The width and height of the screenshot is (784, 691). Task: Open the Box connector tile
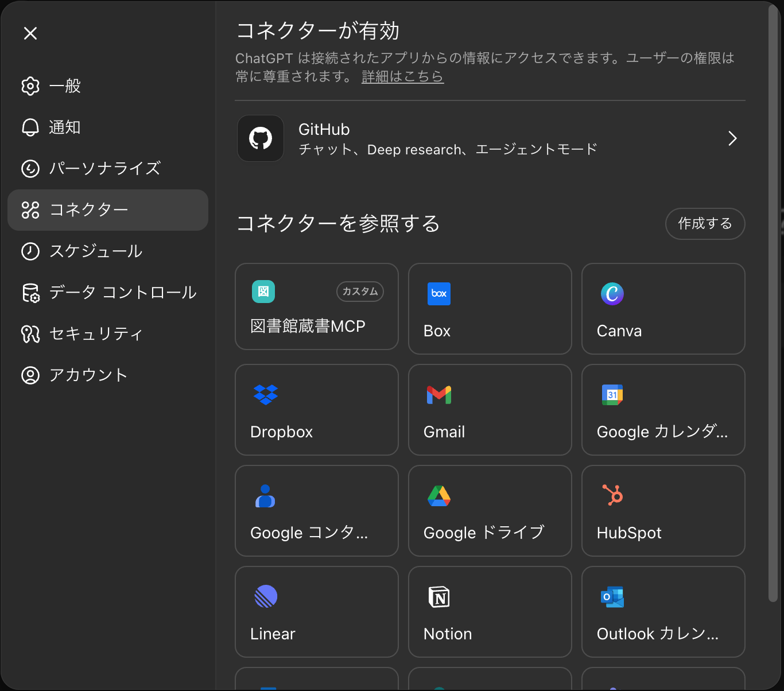click(x=490, y=308)
